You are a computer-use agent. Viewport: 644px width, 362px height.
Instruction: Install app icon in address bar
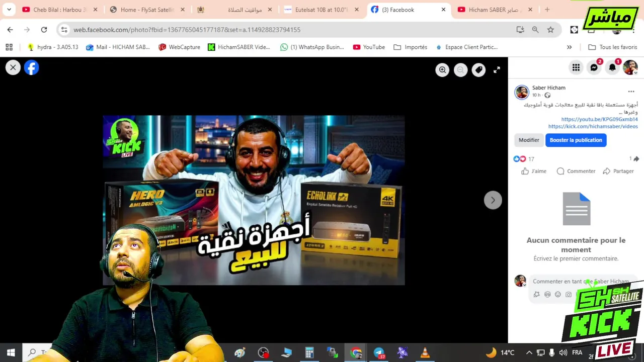[520, 30]
